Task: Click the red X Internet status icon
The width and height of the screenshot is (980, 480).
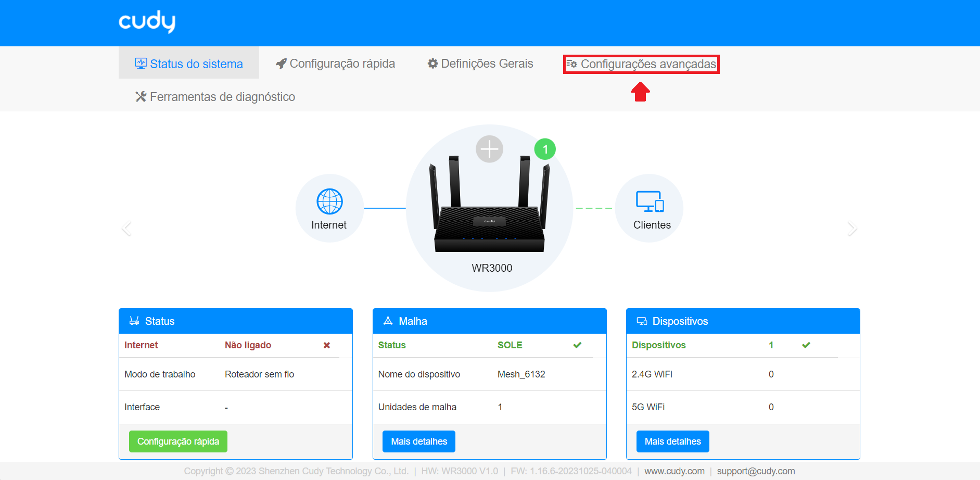Action: tap(327, 345)
